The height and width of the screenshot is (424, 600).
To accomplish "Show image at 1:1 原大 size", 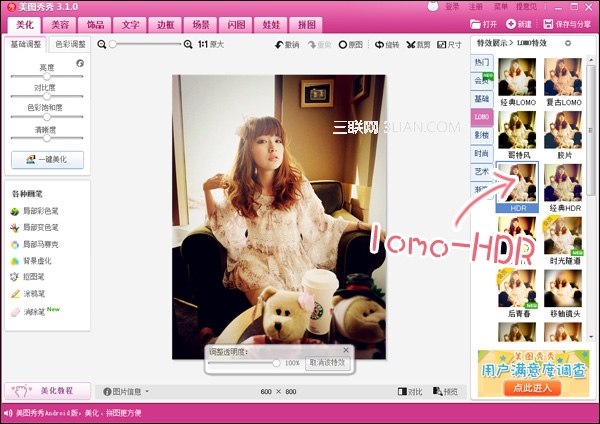I will (211, 44).
